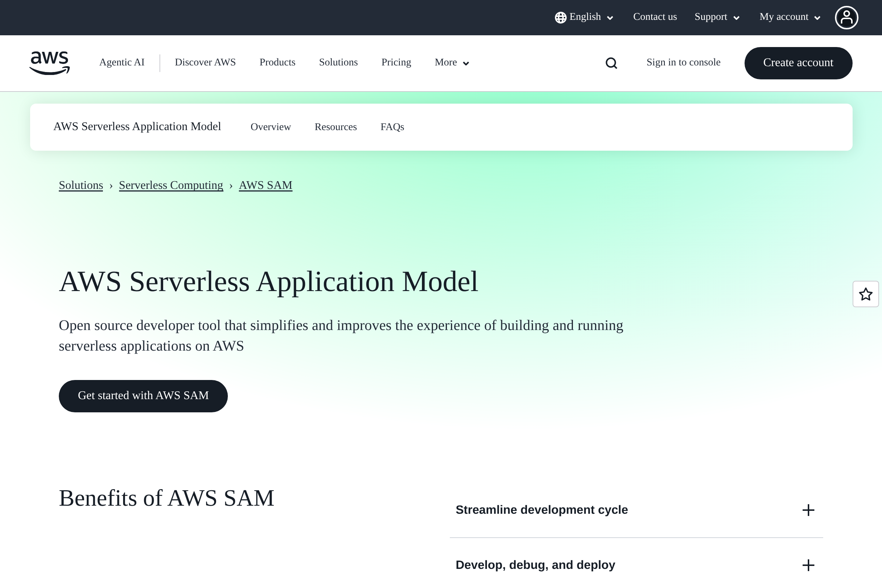
Task: Expand the More navigation menu
Action: [452, 62]
